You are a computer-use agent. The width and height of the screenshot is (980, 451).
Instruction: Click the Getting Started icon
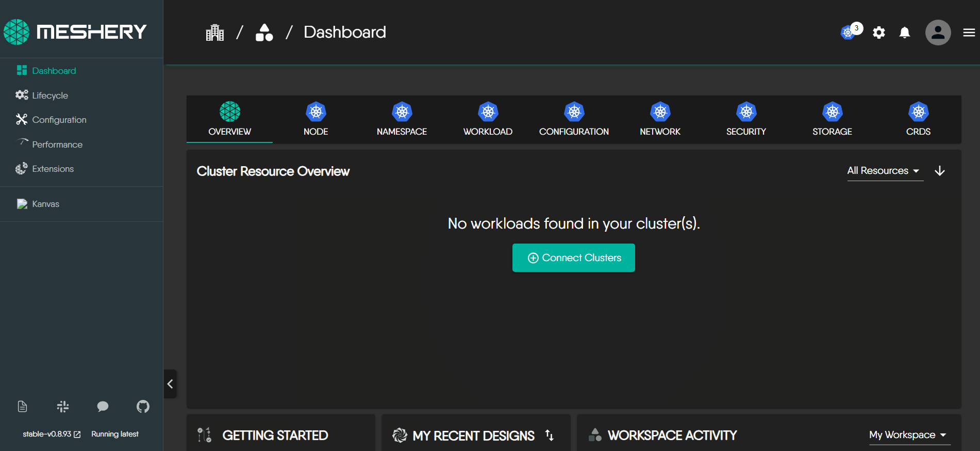[205, 435]
